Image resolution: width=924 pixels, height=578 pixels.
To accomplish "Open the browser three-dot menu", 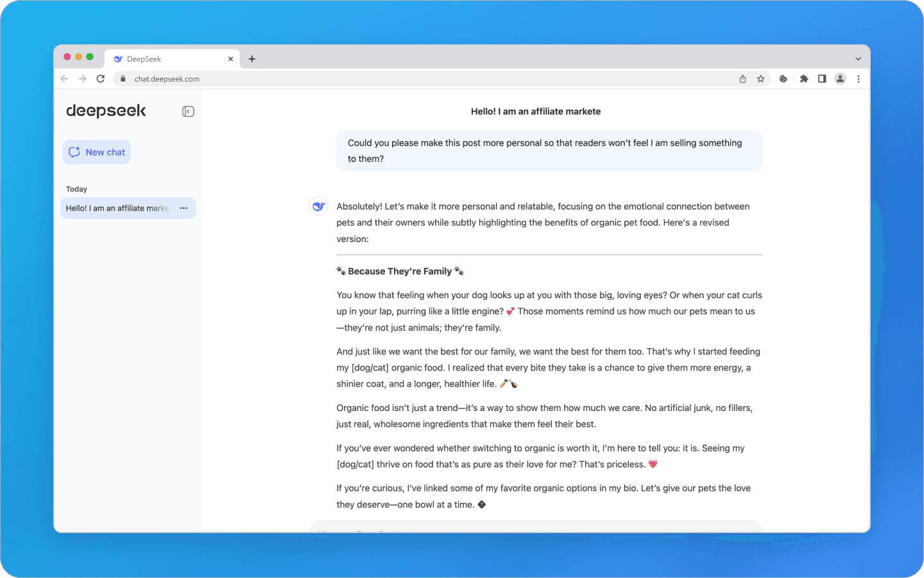I will 859,79.
